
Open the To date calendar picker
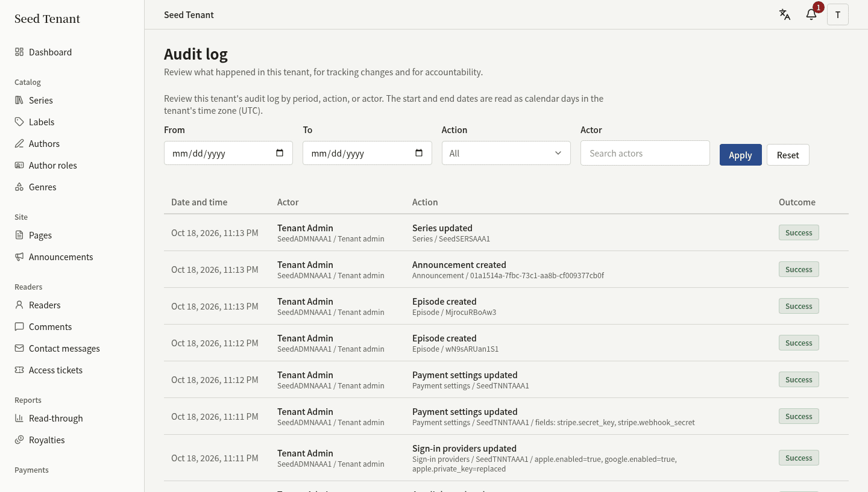coord(419,153)
